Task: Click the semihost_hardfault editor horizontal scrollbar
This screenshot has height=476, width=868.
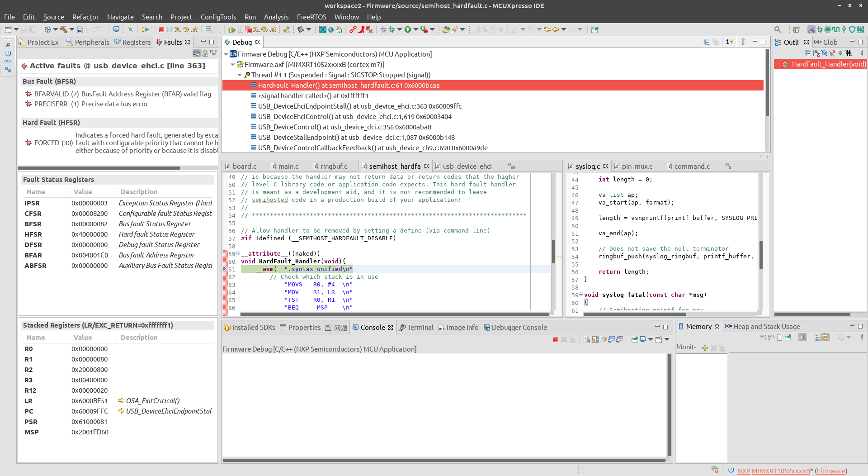Action: [x=394, y=314]
